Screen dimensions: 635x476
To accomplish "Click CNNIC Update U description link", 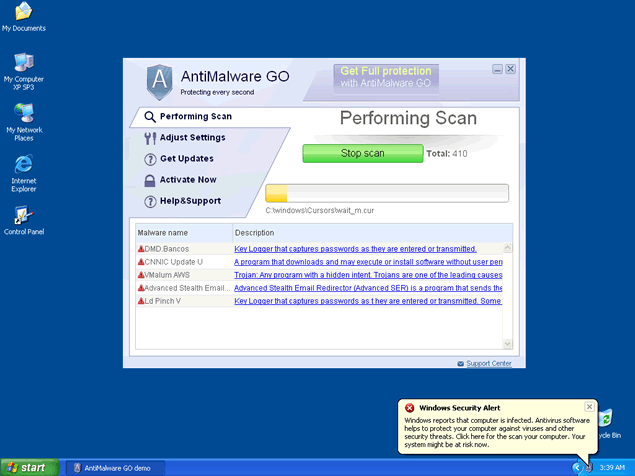I will coord(366,262).
